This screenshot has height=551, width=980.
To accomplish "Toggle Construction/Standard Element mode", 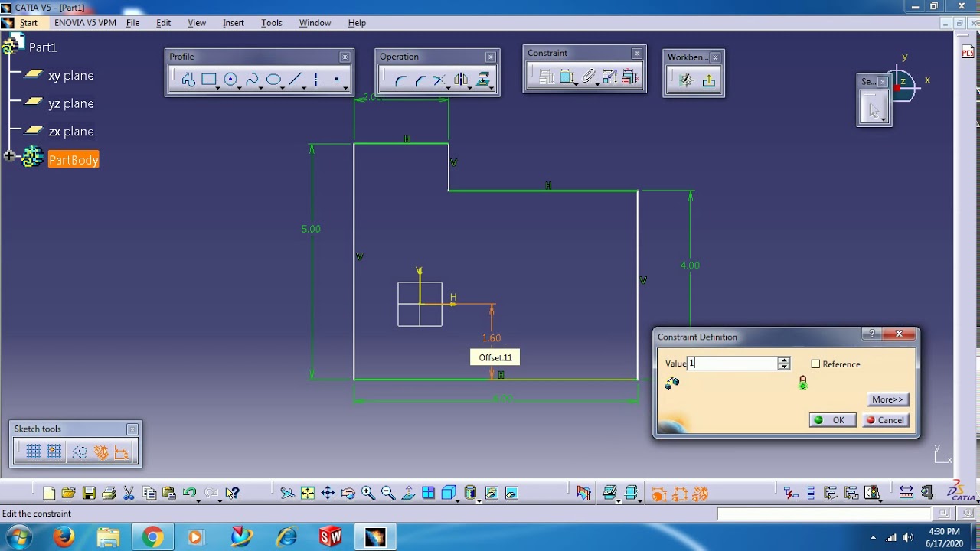I will pyautogui.click(x=80, y=452).
